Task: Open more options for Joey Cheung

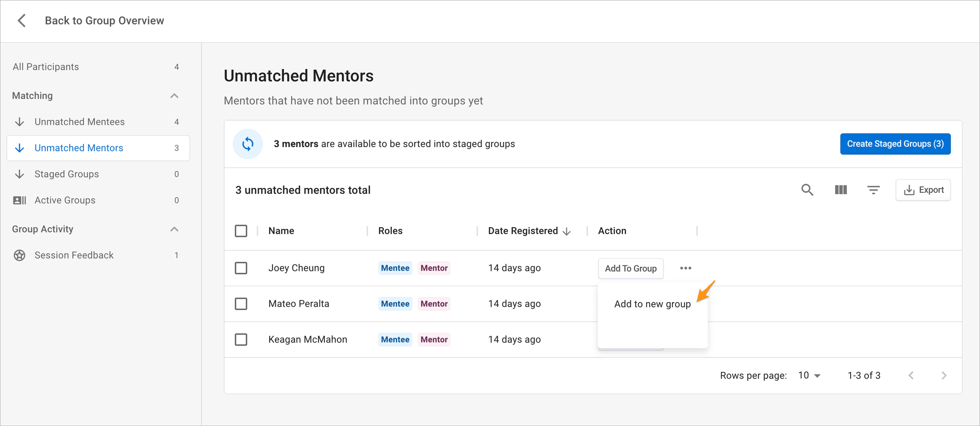Action: (x=686, y=268)
